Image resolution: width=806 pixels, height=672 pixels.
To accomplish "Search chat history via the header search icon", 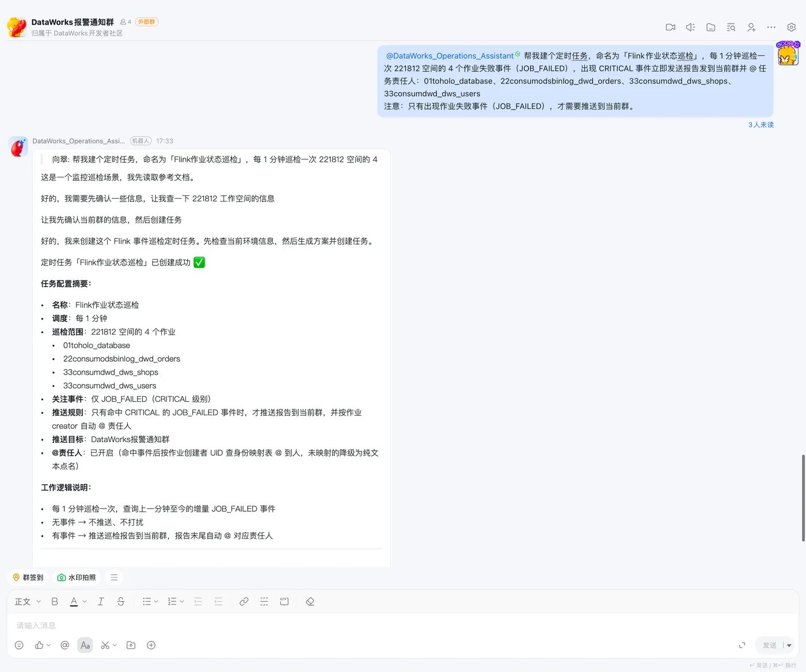I will (x=731, y=27).
